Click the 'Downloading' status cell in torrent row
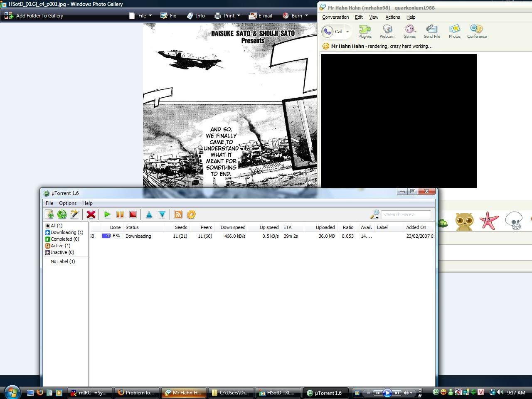The width and height of the screenshot is (532, 399). [x=138, y=236]
